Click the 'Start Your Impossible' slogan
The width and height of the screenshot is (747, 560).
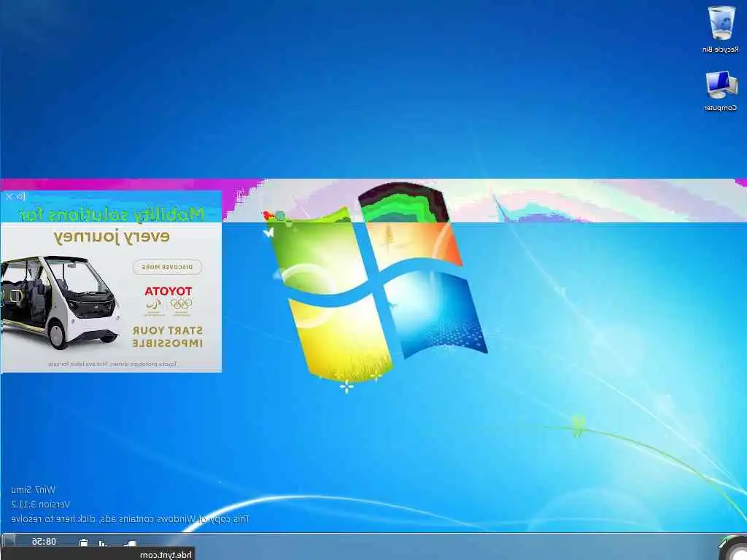[167, 337]
